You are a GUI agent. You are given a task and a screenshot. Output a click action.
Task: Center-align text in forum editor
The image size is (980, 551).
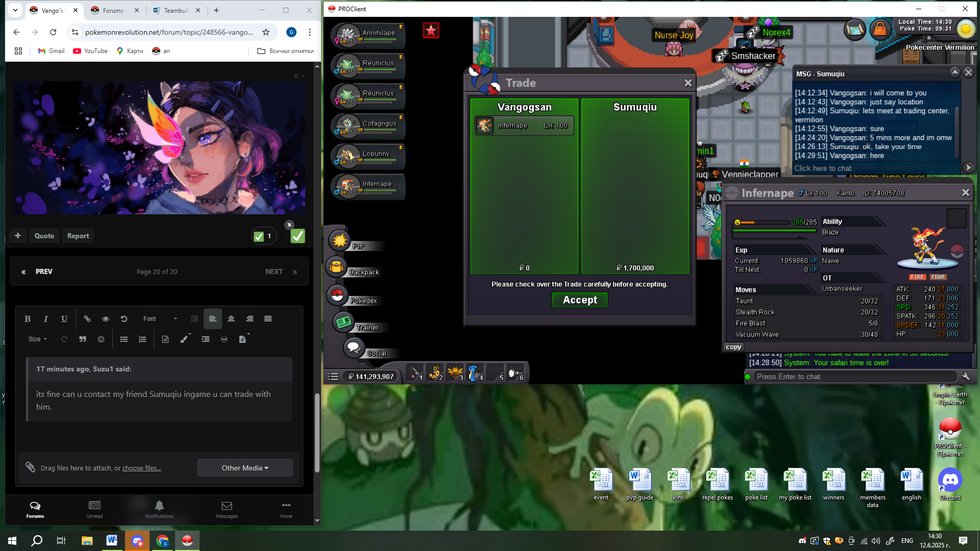point(231,319)
